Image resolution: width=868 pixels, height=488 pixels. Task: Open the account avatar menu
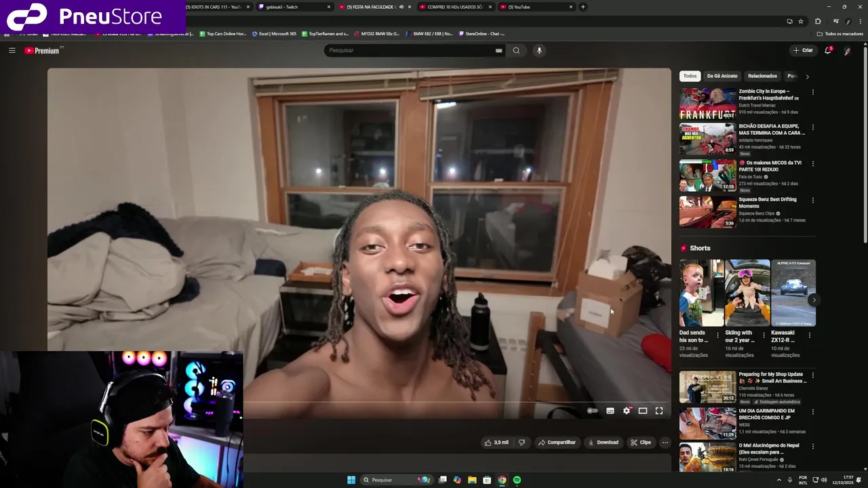pyautogui.click(x=847, y=50)
